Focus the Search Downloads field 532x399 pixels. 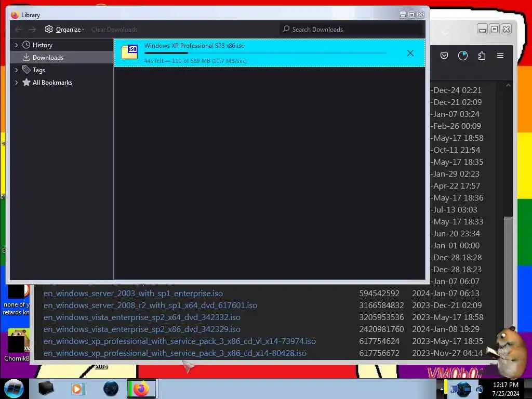352,30
